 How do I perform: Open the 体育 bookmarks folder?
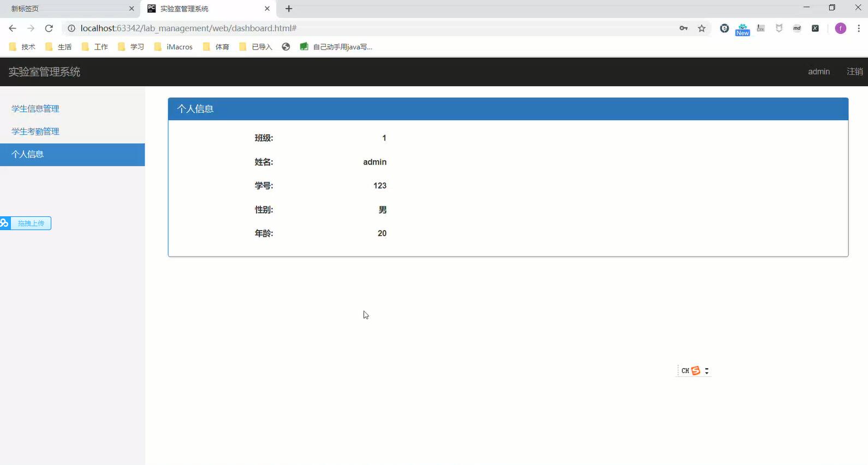click(x=216, y=47)
